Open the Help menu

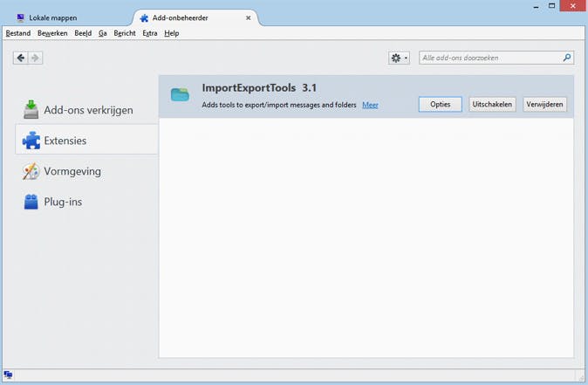(x=171, y=33)
